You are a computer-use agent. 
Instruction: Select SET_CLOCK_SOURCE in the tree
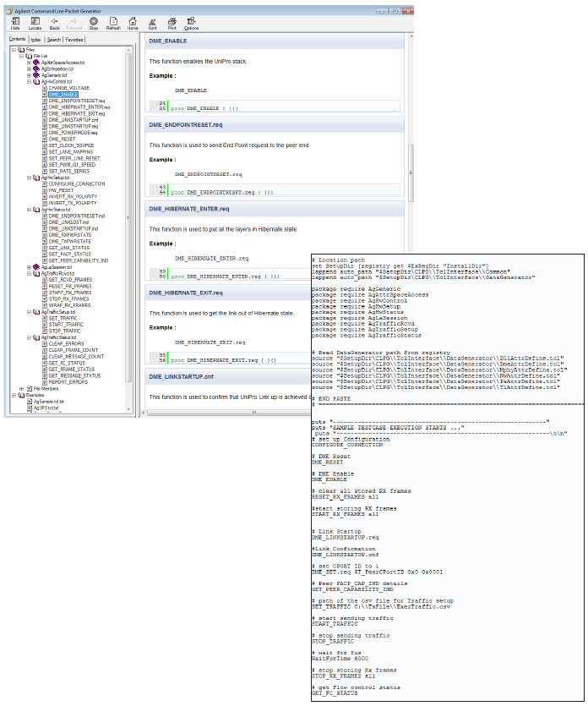pyautogui.click(x=71, y=145)
